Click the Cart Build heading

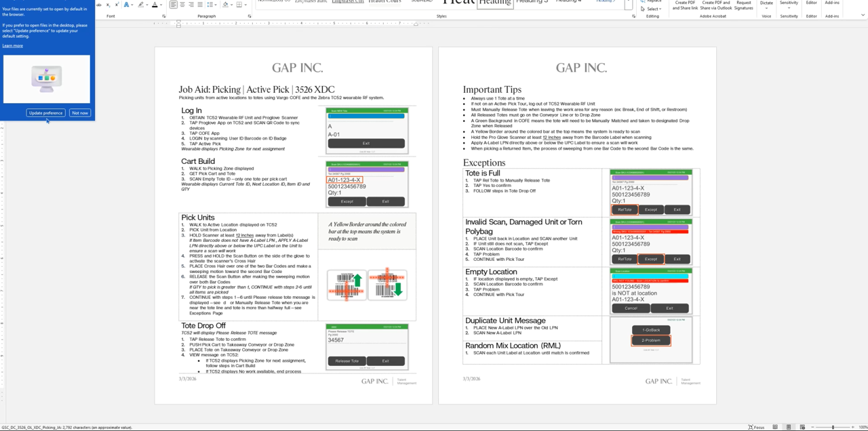tap(198, 161)
